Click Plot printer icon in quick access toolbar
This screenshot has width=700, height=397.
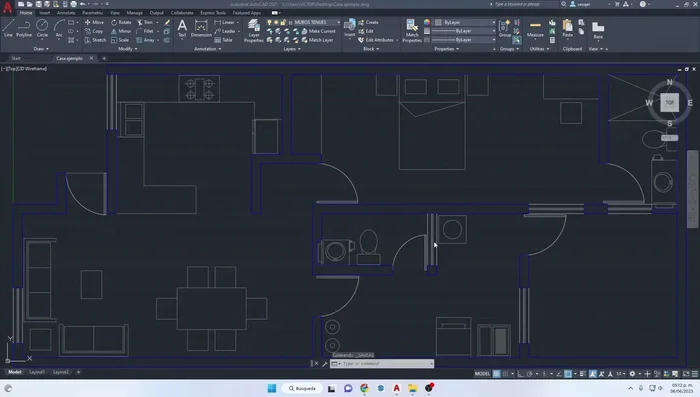coord(74,4)
